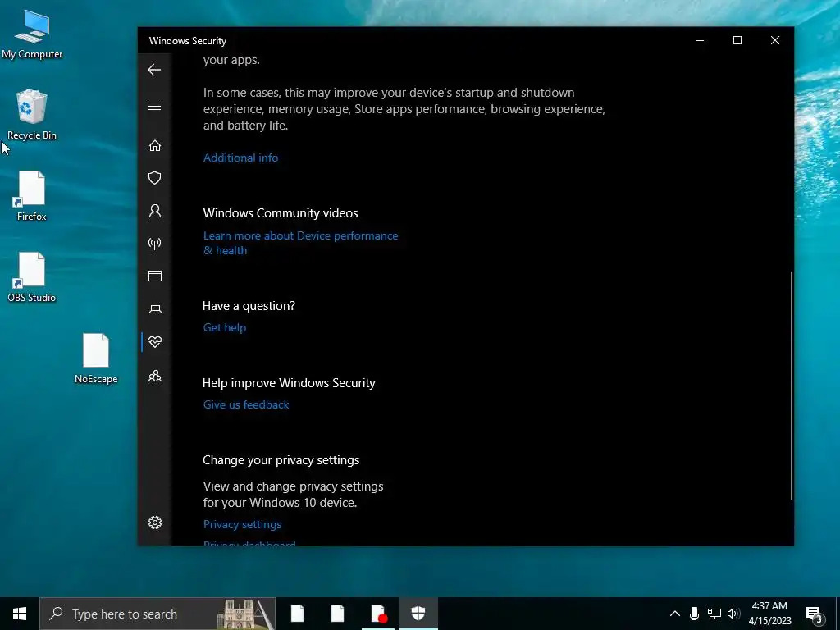Click Give us feedback link
This screenshot has height=630, width=840.
click(x=246, y=404)
